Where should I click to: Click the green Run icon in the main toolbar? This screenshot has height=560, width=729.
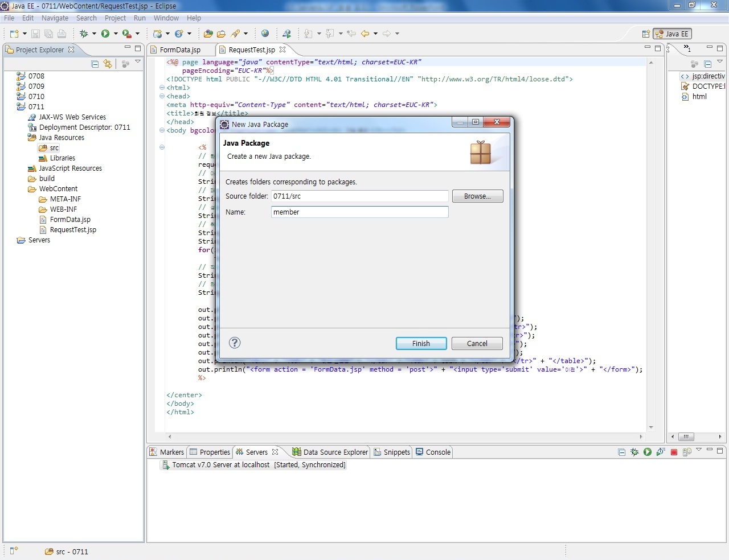[x=105, y=34]
